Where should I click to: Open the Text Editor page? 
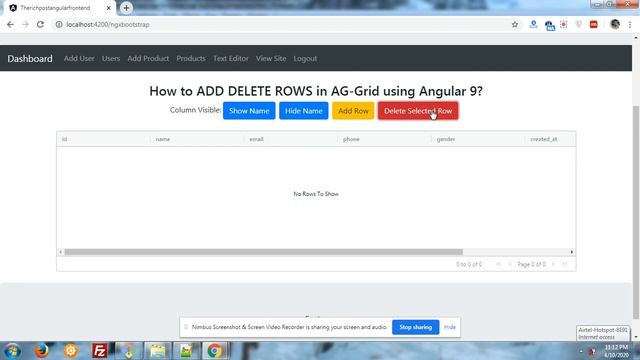pos(231,58)
